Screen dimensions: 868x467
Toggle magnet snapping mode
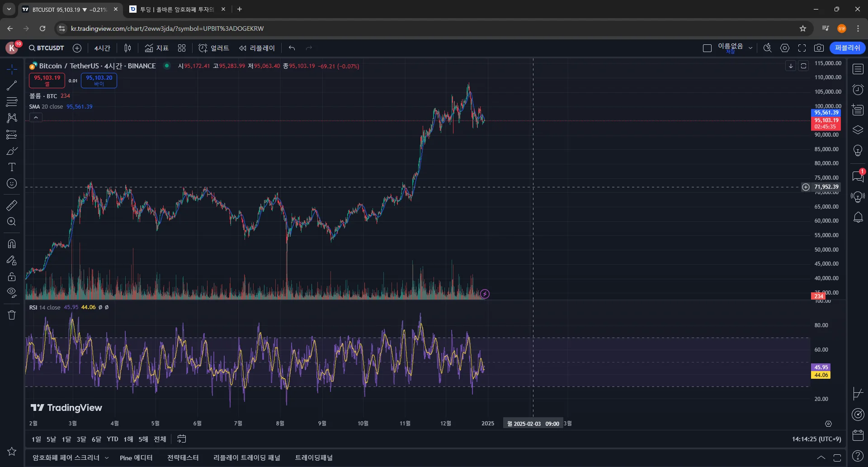(x=12, y=244)
